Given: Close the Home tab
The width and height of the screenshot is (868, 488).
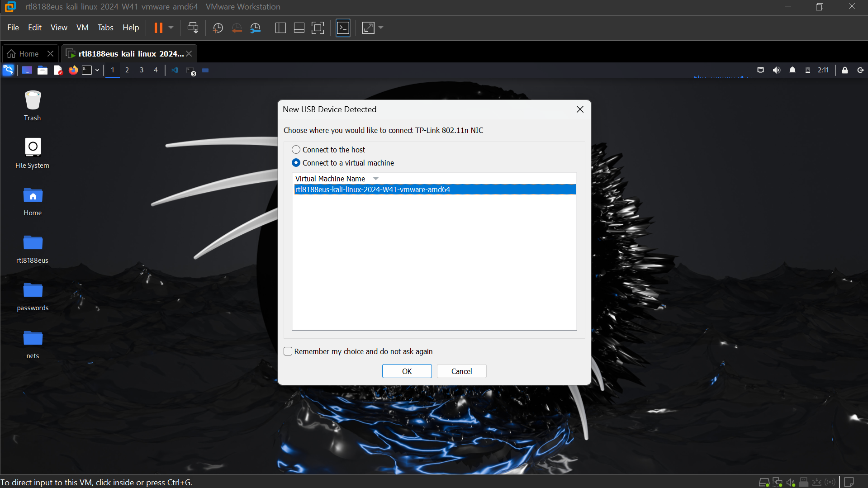Looking at the screenshot, I should [51, 54].
